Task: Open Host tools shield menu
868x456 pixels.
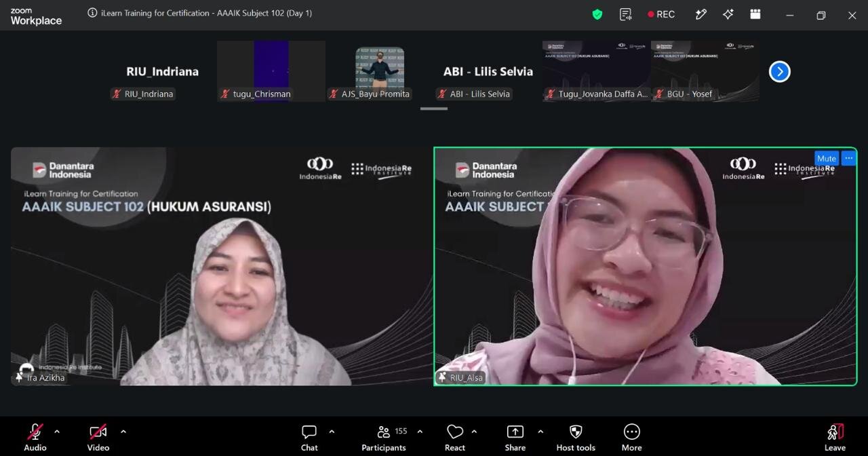Action: [x=576, y=437]
